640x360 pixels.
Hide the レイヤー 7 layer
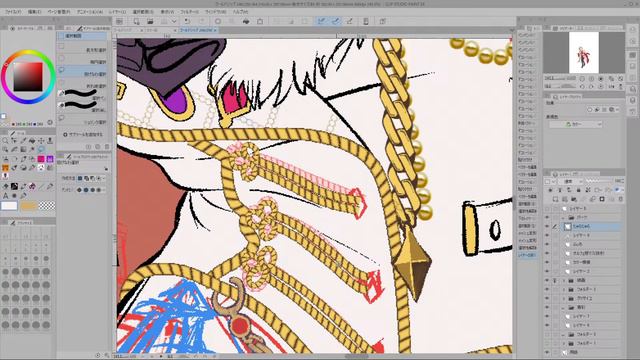547,316
